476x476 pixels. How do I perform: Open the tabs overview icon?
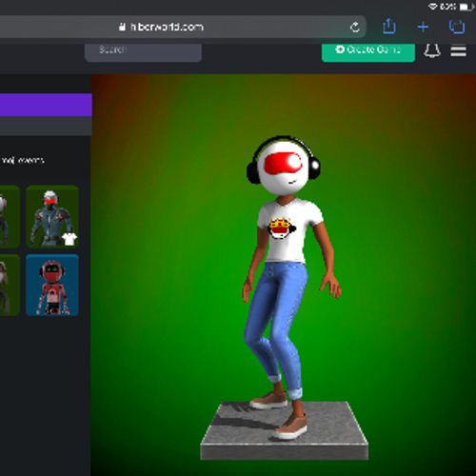click(x=457, y=27)
